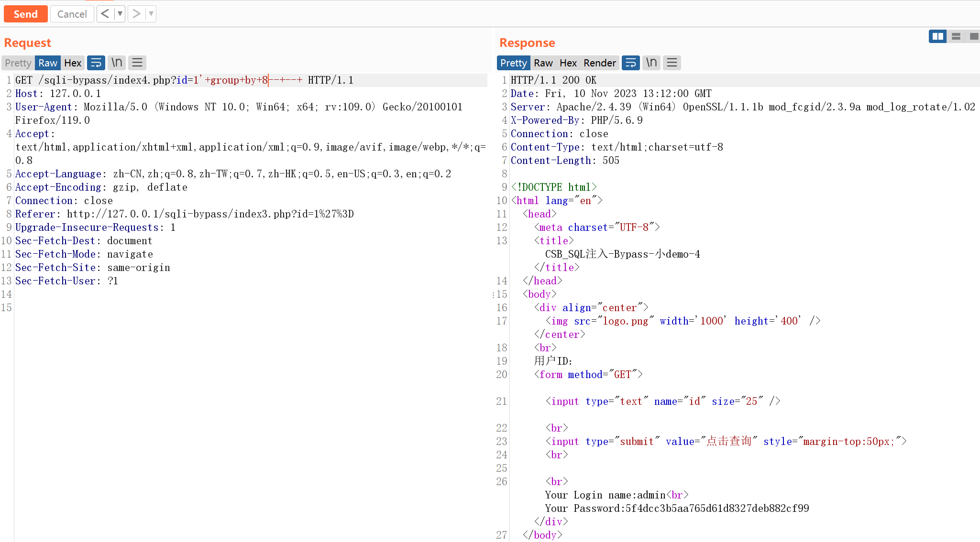This screenshot has height=542, width=980.
Task: Switch Request view to Hex tab
Action: coord(73,63)
